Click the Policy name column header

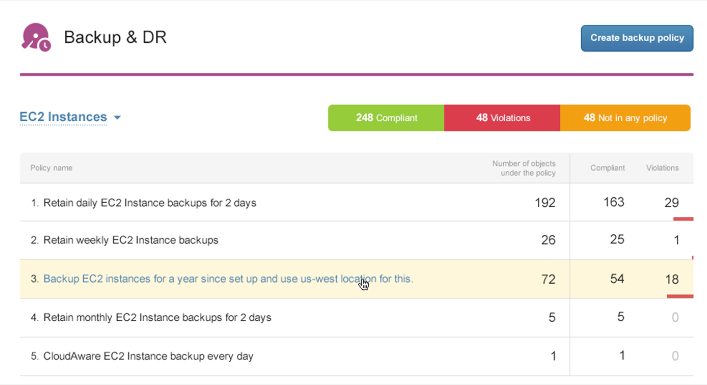click(x=51, y=168)
